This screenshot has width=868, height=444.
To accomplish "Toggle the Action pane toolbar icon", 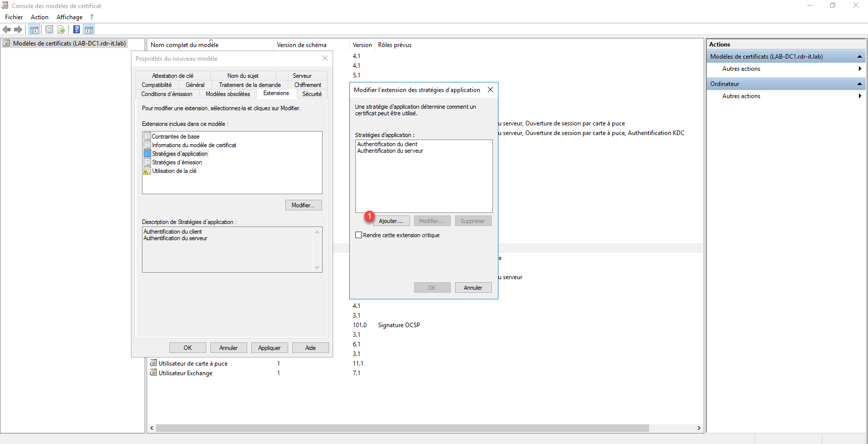I will [x=89, y=29].
